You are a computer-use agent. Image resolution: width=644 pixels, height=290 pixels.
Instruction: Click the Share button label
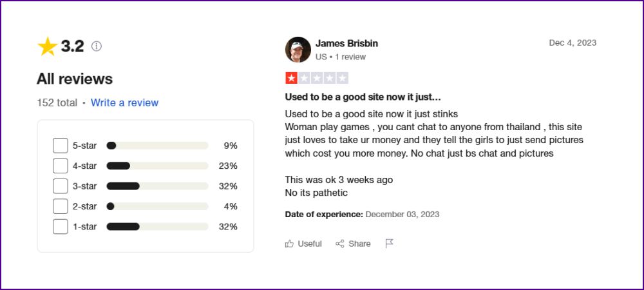[359, 244]
